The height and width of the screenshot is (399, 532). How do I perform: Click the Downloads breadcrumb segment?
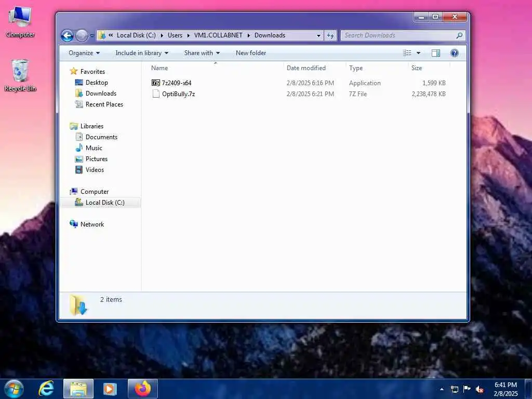tap(270, 35)
